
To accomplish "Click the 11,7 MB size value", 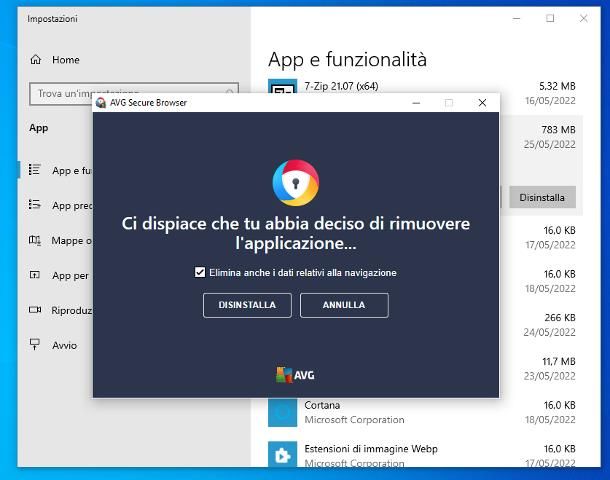I will 559,361.
